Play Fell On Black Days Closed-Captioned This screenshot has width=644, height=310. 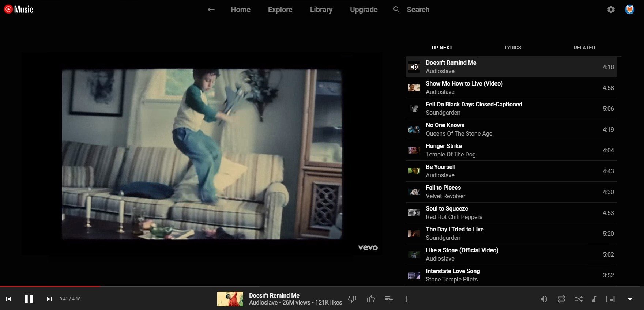tap(511, 109)
